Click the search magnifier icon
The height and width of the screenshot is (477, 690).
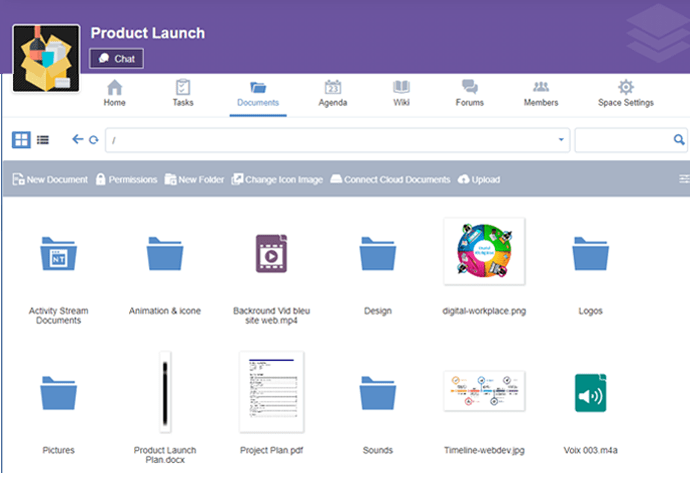click(x=680, y=140)
